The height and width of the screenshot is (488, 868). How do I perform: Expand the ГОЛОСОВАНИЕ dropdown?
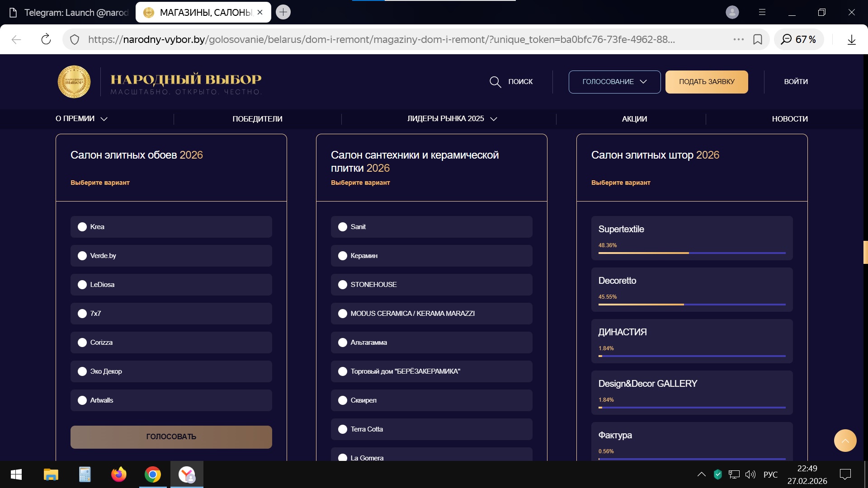[614, 82]
